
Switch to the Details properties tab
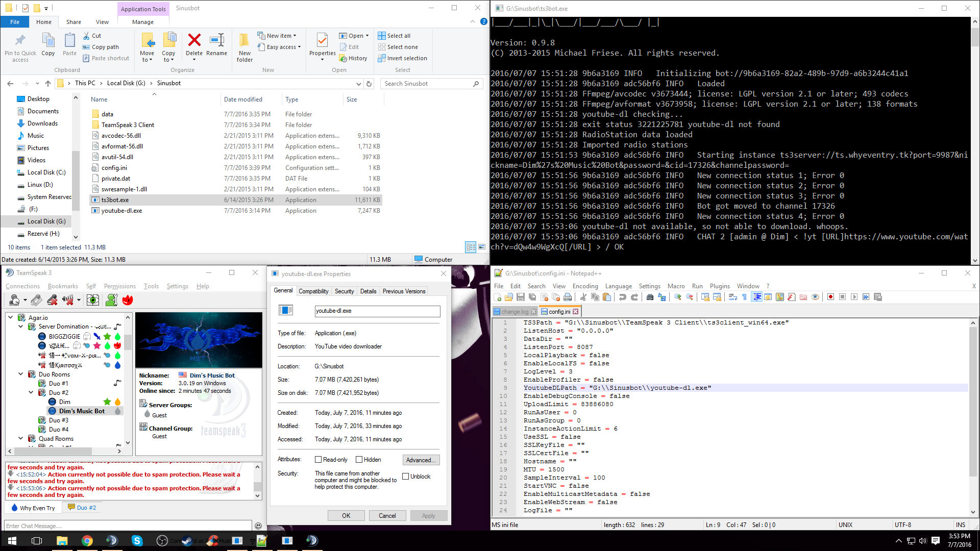pyautogui.click(x=368, y=291)
